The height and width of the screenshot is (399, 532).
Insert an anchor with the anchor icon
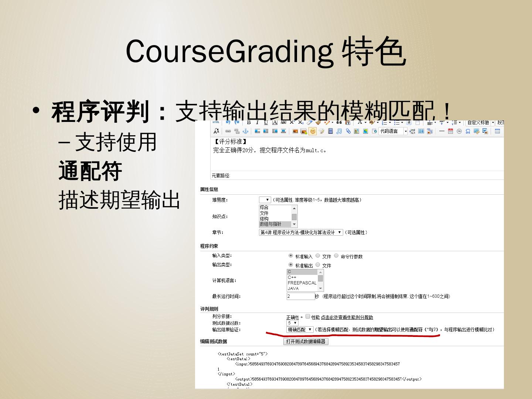click(x=245, y=131)
